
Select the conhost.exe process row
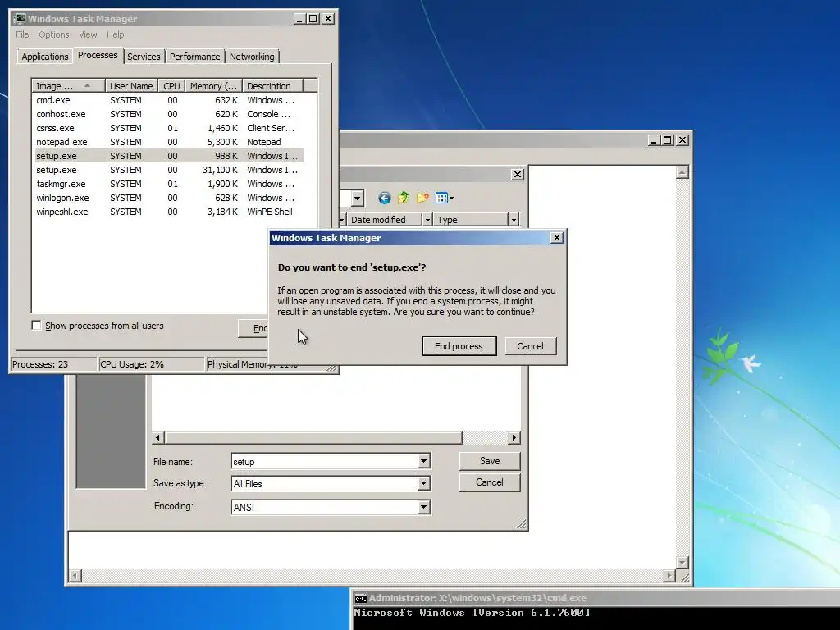click(x=167, y=114)
